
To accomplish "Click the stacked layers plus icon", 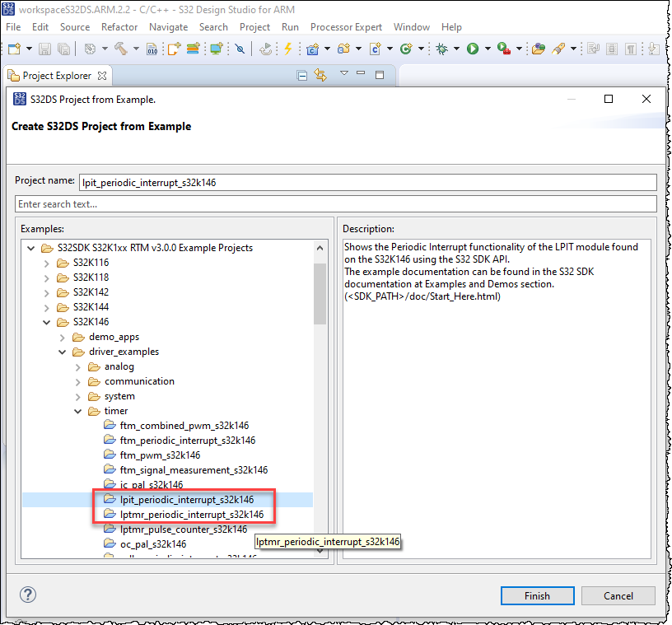I will (x=194, y=49).
